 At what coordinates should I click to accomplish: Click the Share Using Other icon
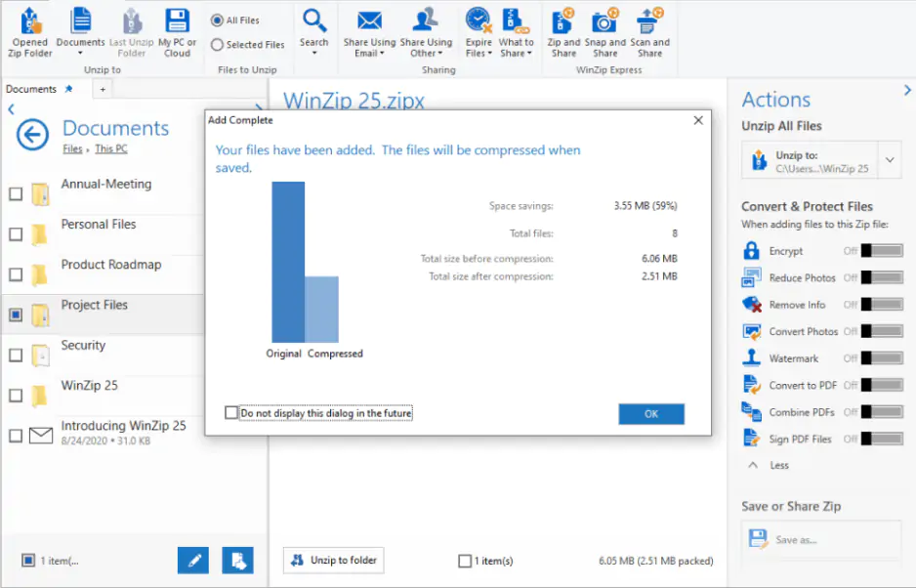(x=426, y=20)
